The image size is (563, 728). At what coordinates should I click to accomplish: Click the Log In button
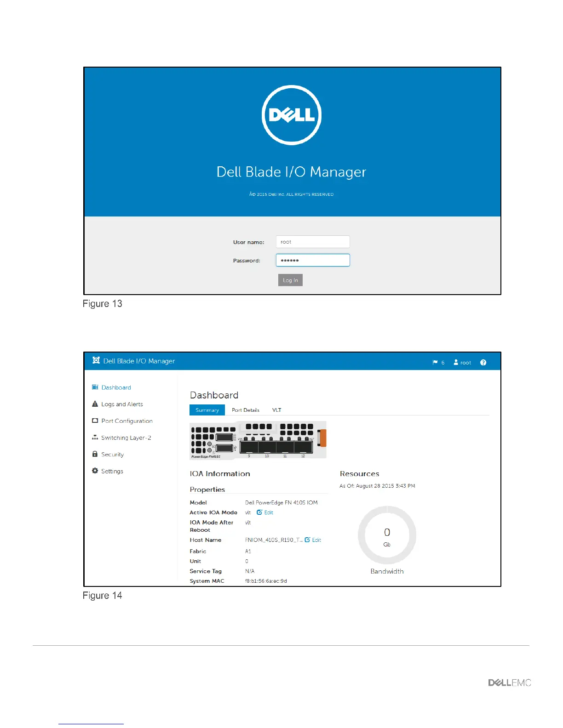290,280
